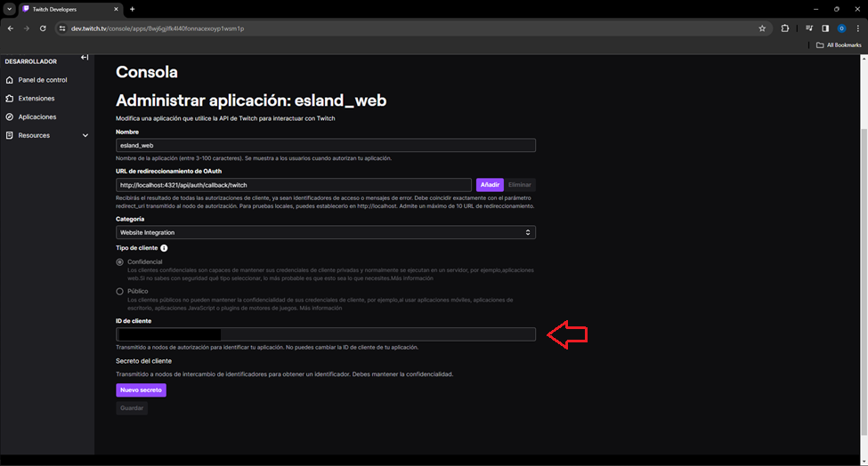Screen dimensions: 868x466
Task: Open the tab search dropdown arrow
Action: (10, 10)
